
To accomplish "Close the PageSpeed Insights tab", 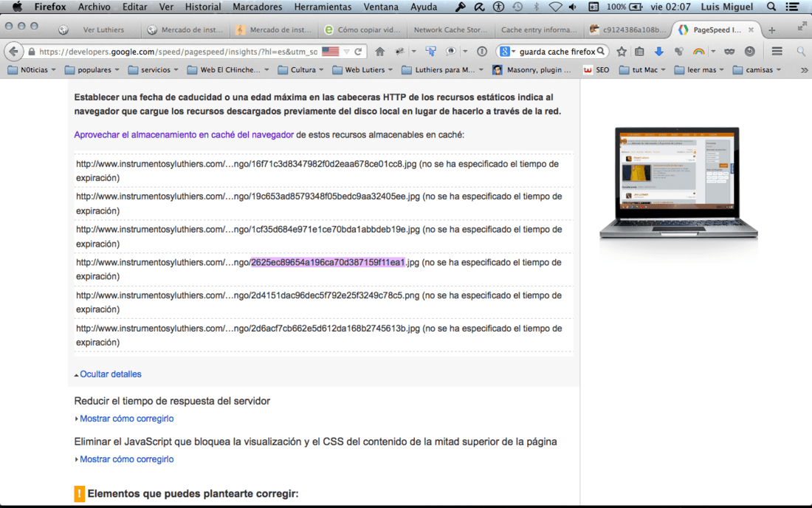I will [x=751, y=30].
